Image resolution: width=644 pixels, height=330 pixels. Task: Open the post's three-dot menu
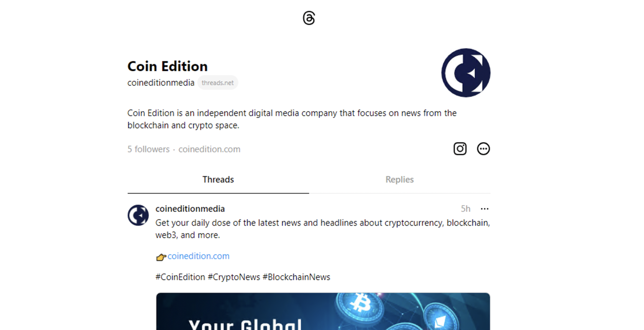coord(485,209)
